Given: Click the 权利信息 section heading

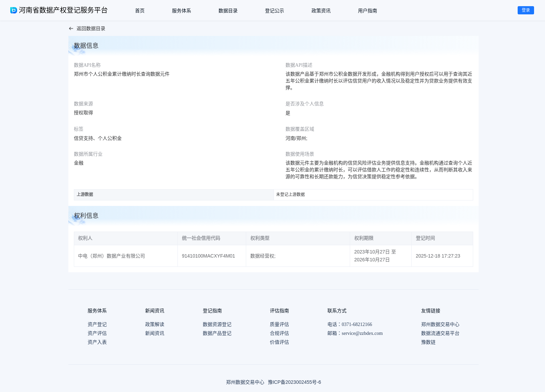Looking at the screenshot, I should (86, 215).
